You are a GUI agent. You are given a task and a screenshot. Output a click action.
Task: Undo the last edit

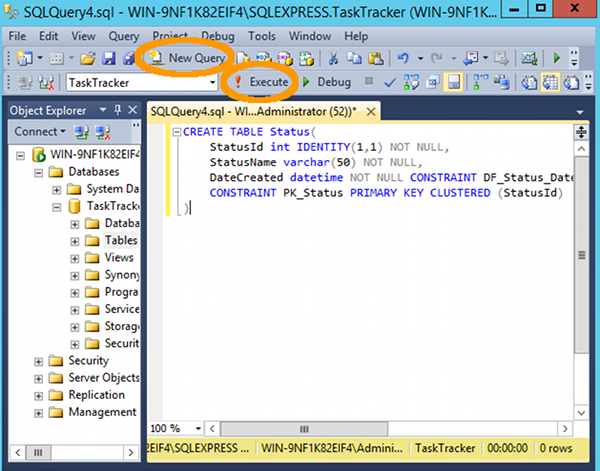click(403, 58)
